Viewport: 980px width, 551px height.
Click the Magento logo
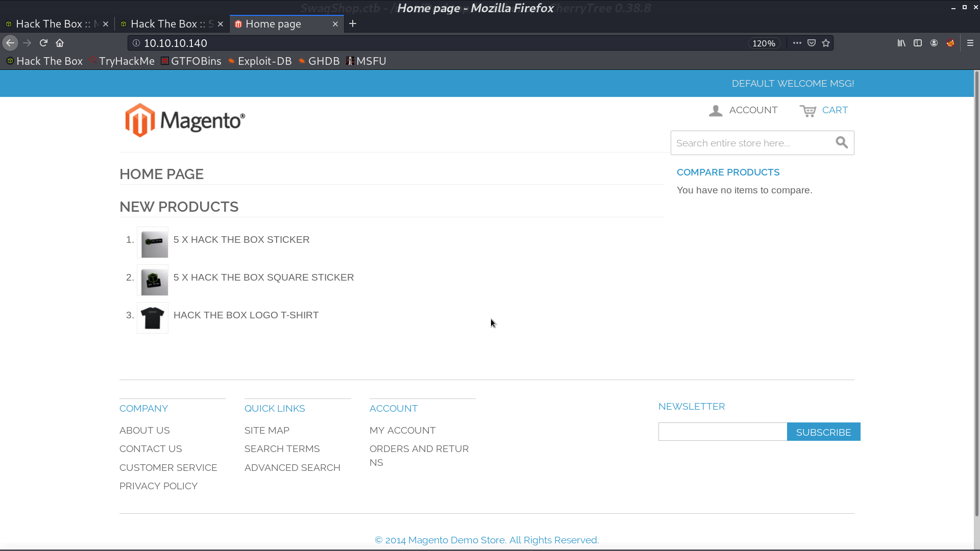point(185,120)
